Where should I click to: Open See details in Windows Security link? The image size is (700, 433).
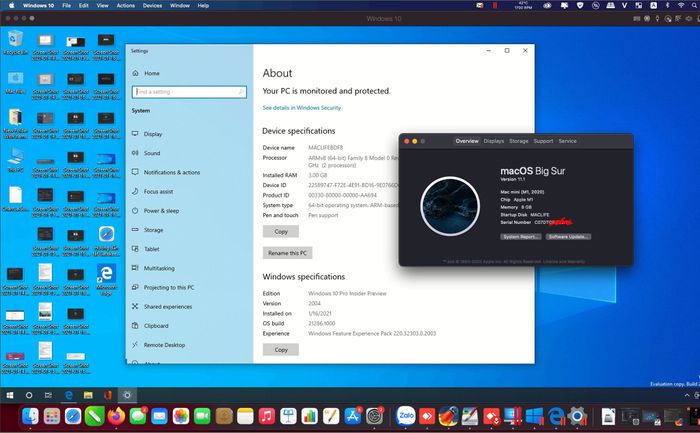pyautogui.click(x=301, y=108)
